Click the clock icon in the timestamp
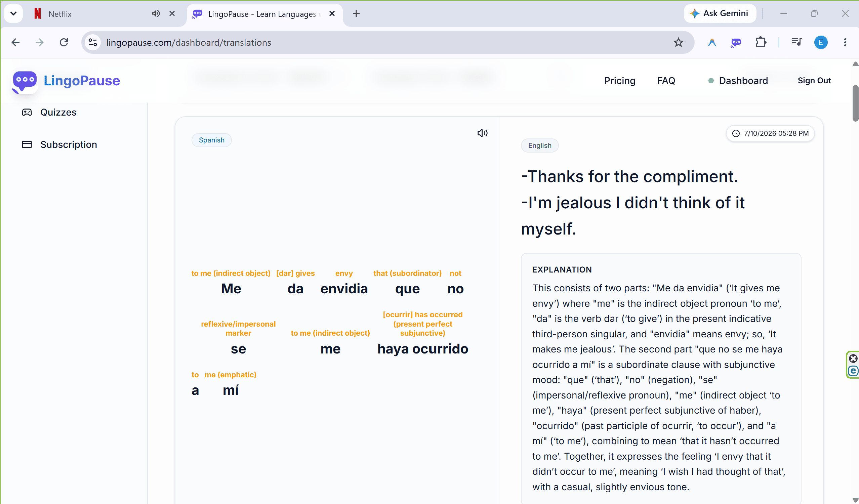Screen dimensions: 859x504 (736, 133)
